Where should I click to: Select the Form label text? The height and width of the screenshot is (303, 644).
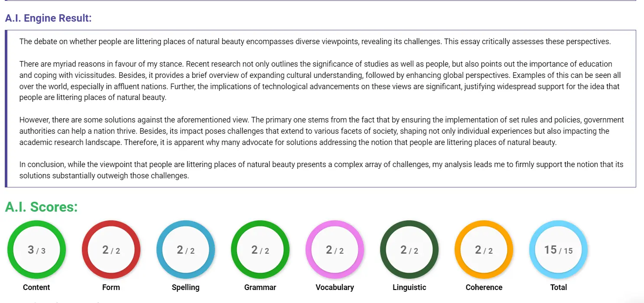111,287
